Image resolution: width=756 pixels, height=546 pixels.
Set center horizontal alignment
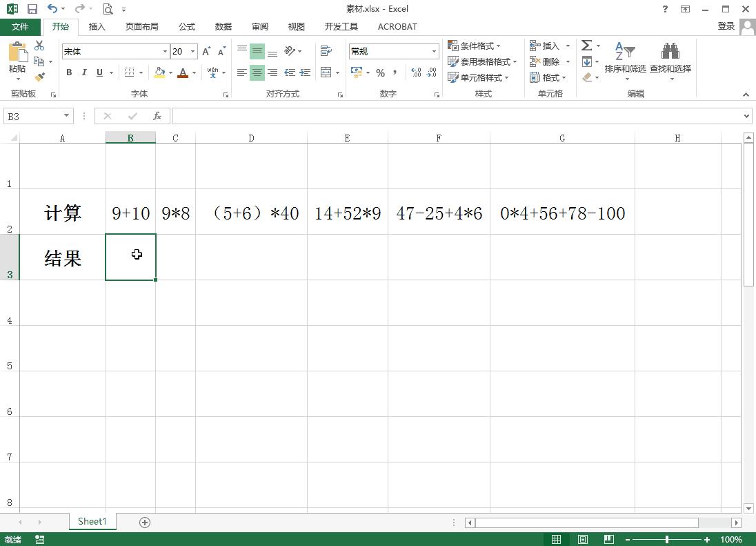tap(257, 72)
